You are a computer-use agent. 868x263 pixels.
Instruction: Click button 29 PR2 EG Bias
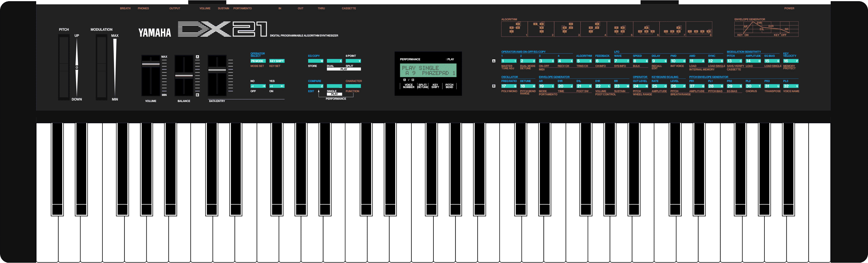735,86
